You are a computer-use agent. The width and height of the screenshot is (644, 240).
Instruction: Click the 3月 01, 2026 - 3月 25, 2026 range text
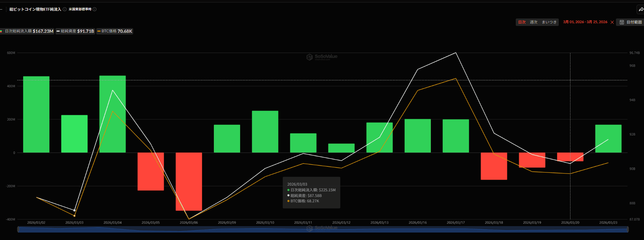tap(585, 22)
